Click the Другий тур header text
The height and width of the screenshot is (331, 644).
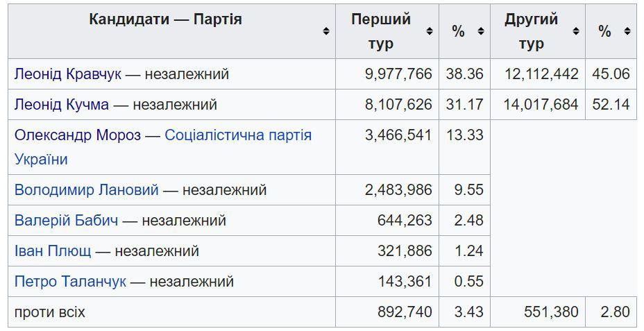click(532, 31)
